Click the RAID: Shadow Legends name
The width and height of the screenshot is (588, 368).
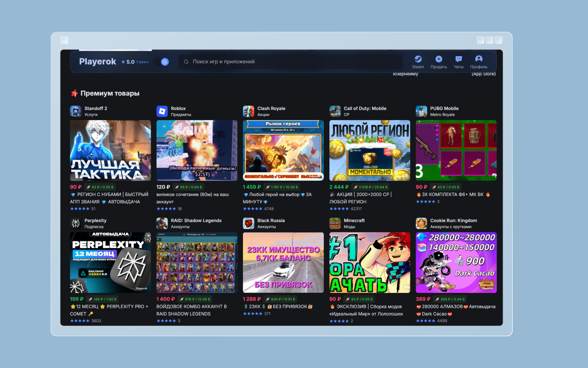[196, 221]
